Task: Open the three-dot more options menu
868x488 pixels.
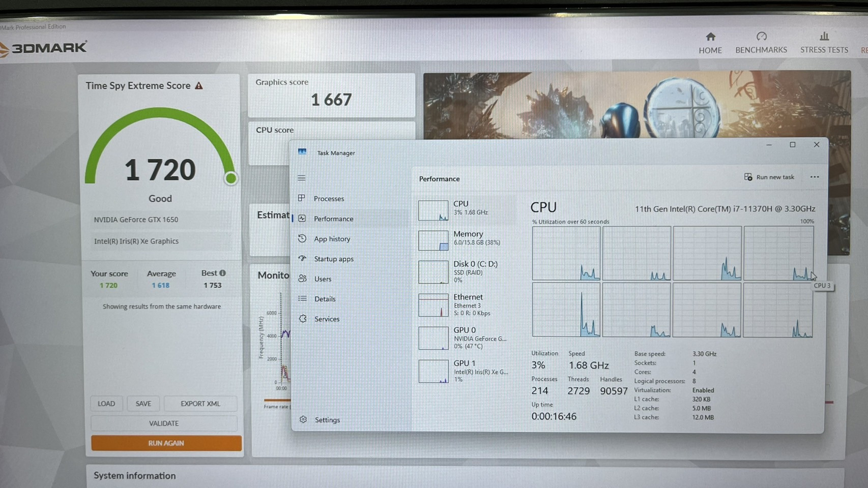Action: pos(815,177)
